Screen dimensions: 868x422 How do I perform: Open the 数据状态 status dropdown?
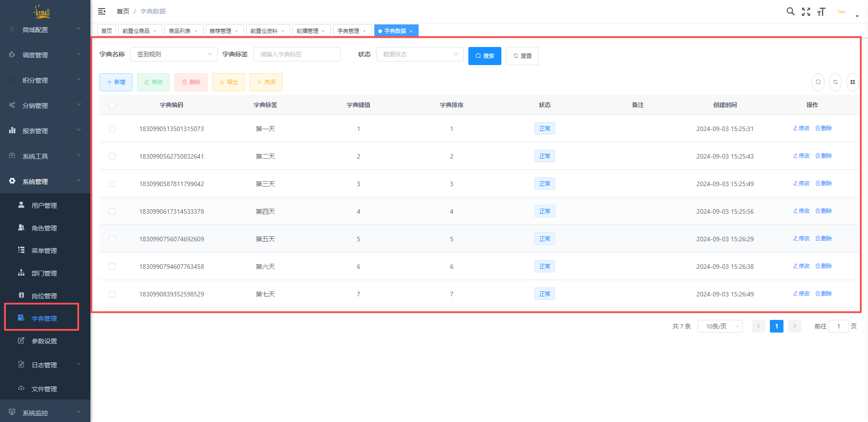click(x=420, y=54)
